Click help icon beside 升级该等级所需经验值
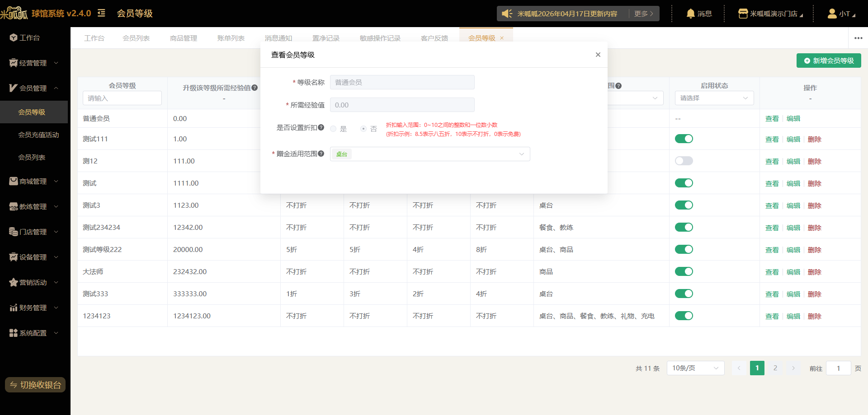The height and width of the screenshot is (415, 868). tap(255, 88)
